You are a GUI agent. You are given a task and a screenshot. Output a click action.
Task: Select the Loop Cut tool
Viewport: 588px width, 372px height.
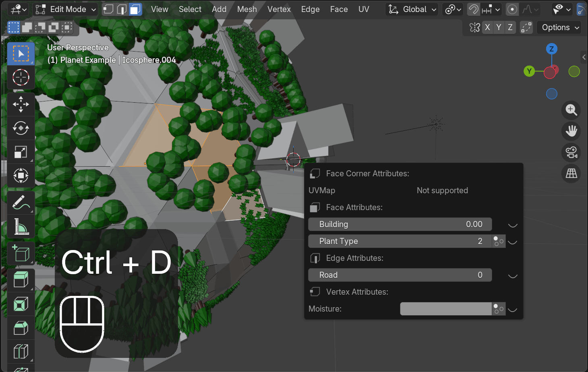[21, 351]
